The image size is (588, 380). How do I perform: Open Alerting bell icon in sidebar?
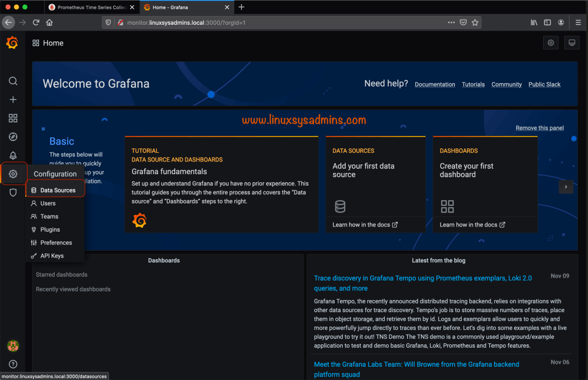pyautogui.click(x=13, y=156)
